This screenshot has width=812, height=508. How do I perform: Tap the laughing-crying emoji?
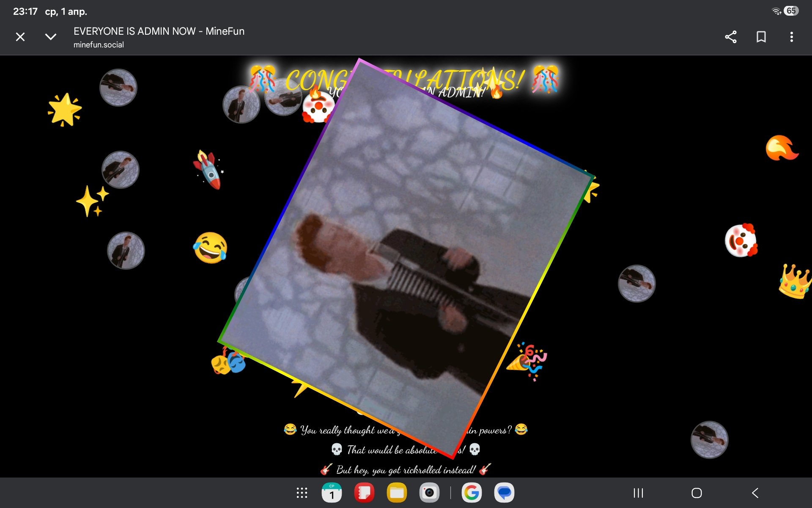pos(210,248)
